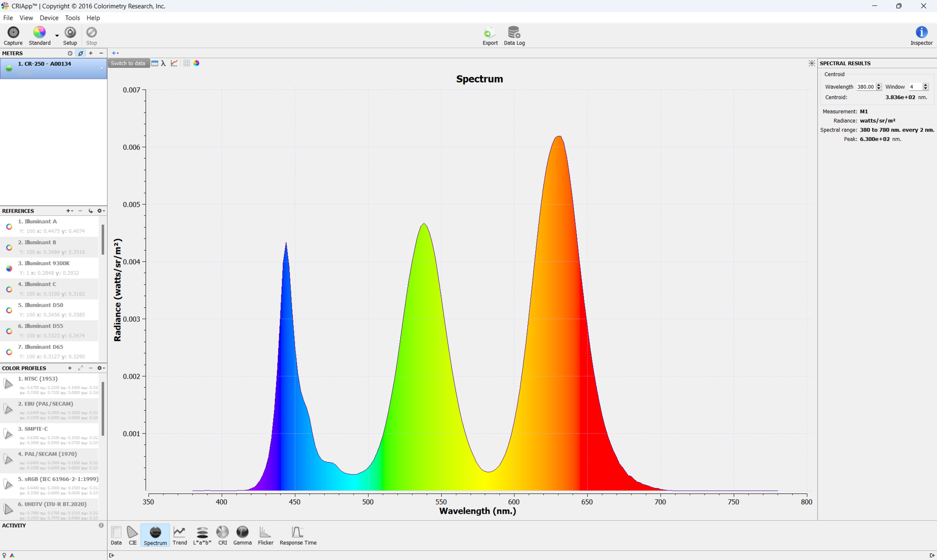Click the Switch to data button
The image size is (937, 560).
click(128, 63)
